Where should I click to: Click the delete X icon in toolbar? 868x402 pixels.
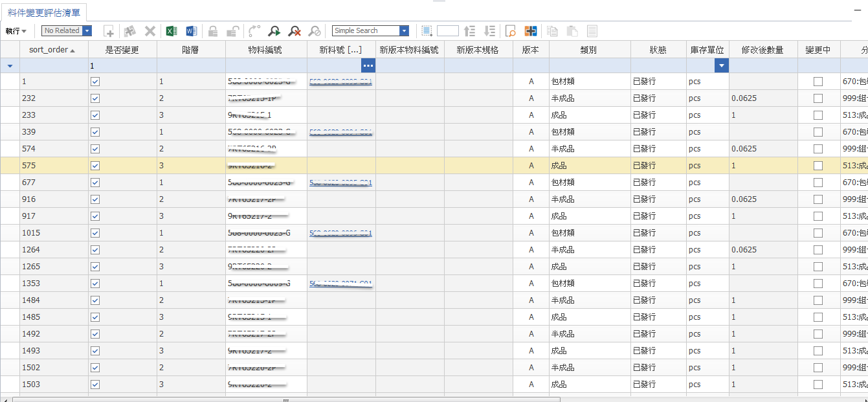tap(150, 31)
